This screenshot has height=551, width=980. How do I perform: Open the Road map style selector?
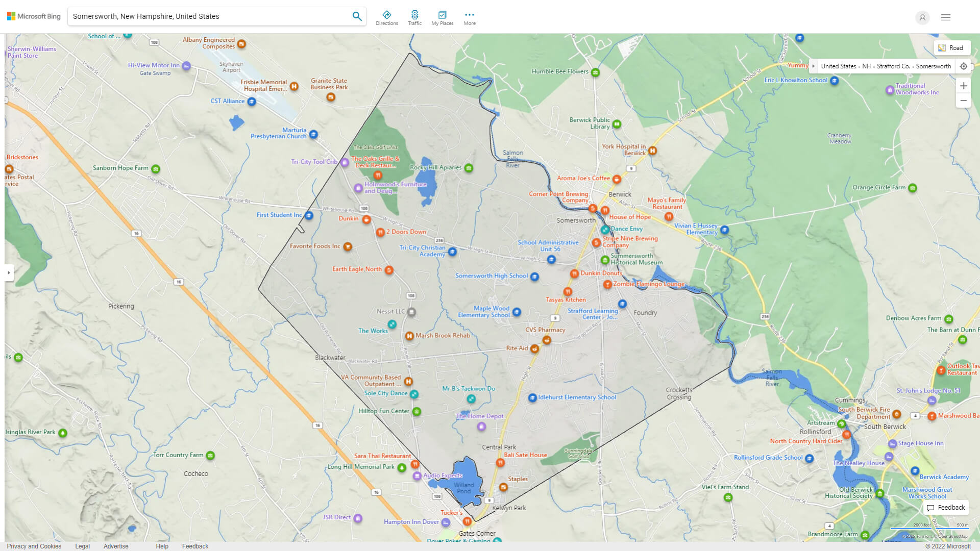tap(952, 47)
